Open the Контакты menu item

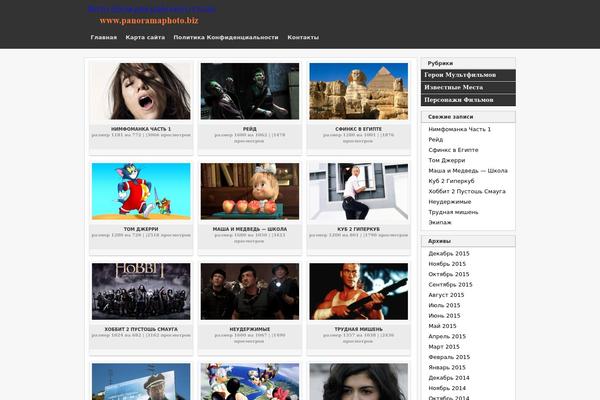(x=303, y=38)
